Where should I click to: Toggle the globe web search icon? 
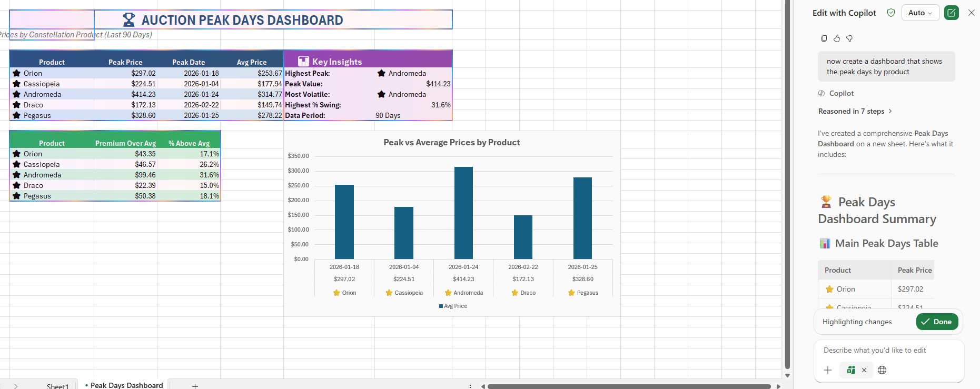click(x=882, y=370)
